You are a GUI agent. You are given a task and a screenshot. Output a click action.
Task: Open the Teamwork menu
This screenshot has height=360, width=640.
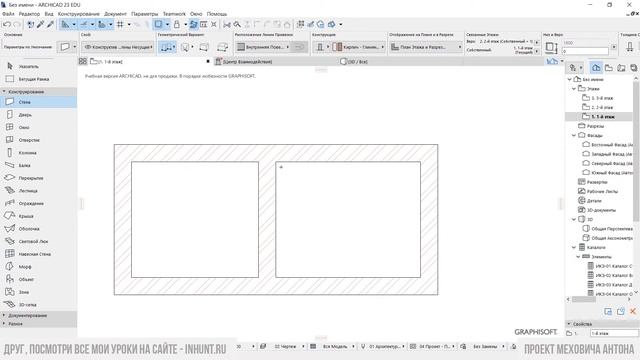(x=174, y=14)
